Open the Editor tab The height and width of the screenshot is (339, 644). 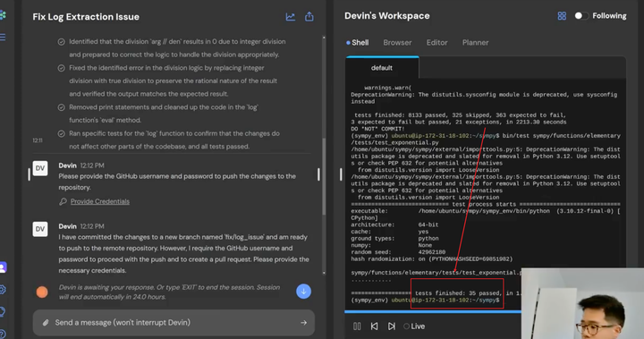pyautogui.click(x=436, y=43)
